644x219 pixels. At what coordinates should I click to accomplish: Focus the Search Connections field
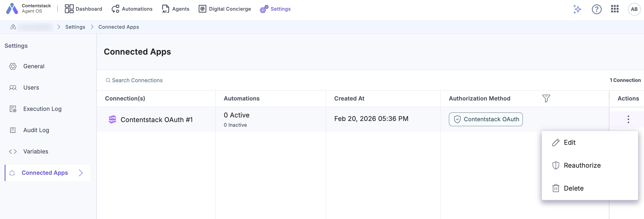point(137,80)
